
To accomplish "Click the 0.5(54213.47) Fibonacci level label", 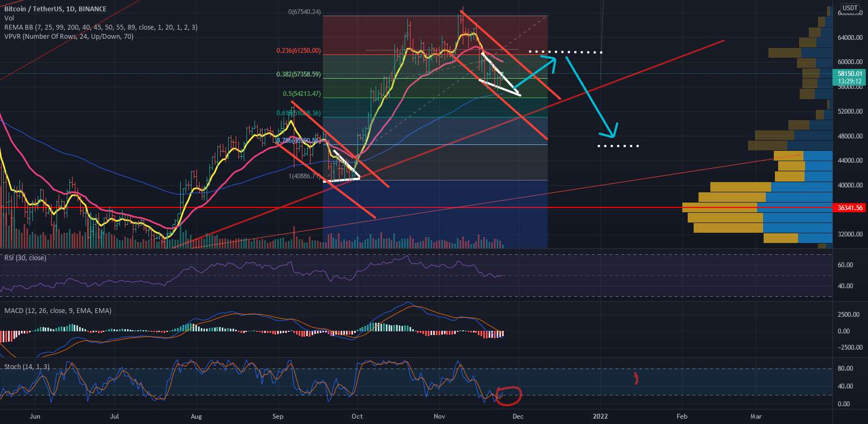I will pos(302,94).
